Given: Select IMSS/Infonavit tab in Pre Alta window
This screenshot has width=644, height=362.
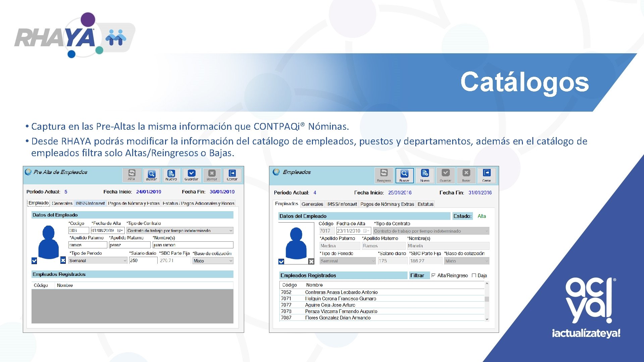Looking at the screenshot, I should tap(90, 203).
